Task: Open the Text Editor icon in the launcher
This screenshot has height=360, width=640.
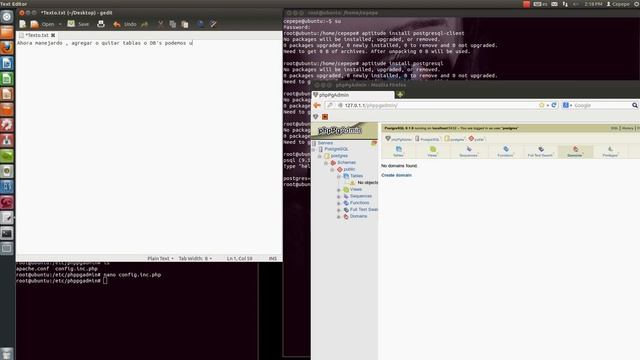Action: (7, 218)
